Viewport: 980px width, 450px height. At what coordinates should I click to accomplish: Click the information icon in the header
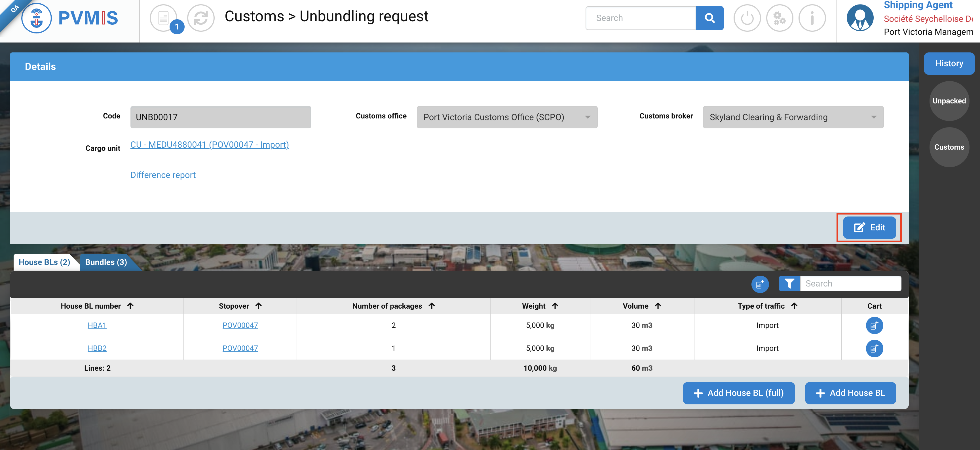(x=812, y=18)
